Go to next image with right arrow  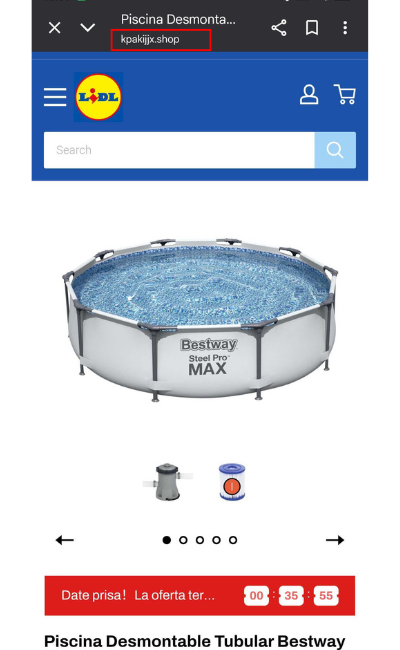coord(335,540)
